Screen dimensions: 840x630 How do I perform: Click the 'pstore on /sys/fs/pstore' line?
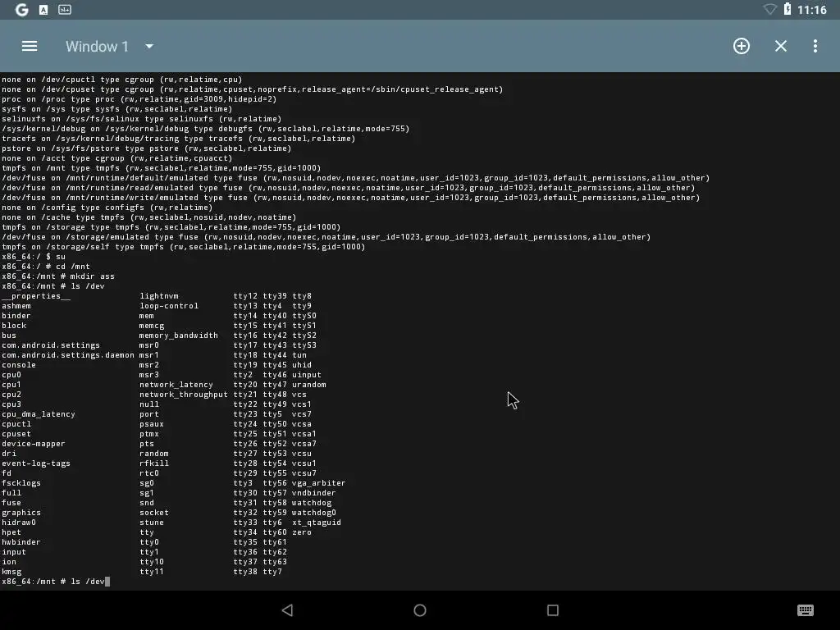click(x=146, y=148)
